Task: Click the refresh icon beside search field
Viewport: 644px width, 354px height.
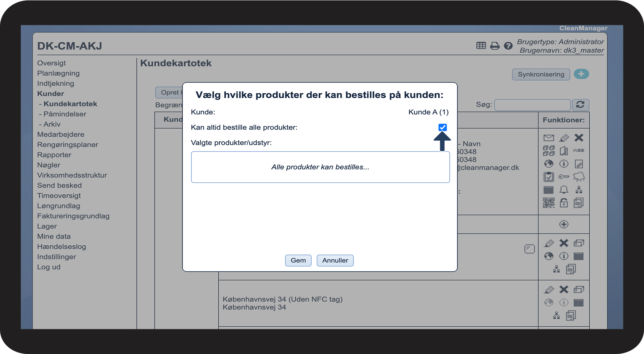Action: (580, 105)
